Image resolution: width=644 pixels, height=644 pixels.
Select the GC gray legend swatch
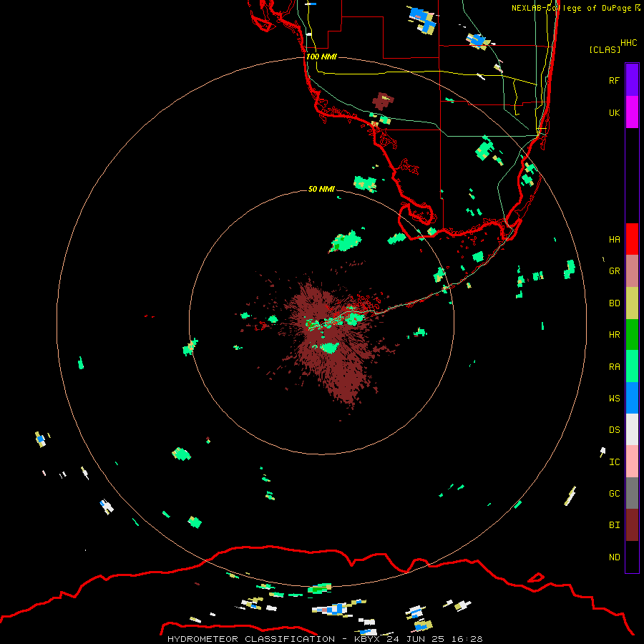(x=632, y=493)
